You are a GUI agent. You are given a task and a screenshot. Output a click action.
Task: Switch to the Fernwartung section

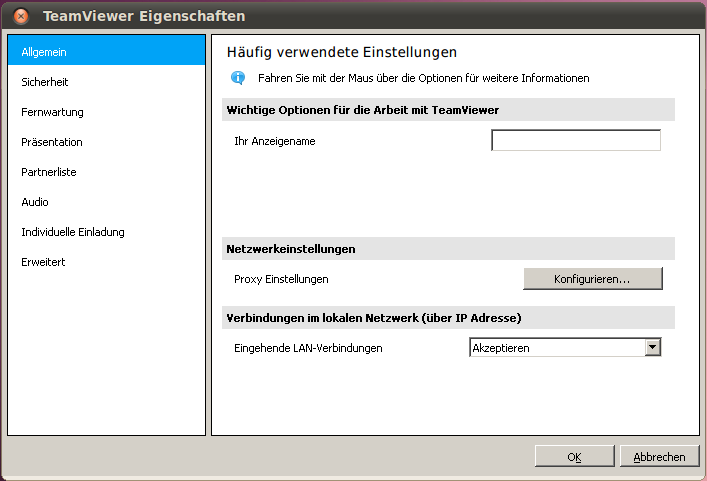(52, 112)
